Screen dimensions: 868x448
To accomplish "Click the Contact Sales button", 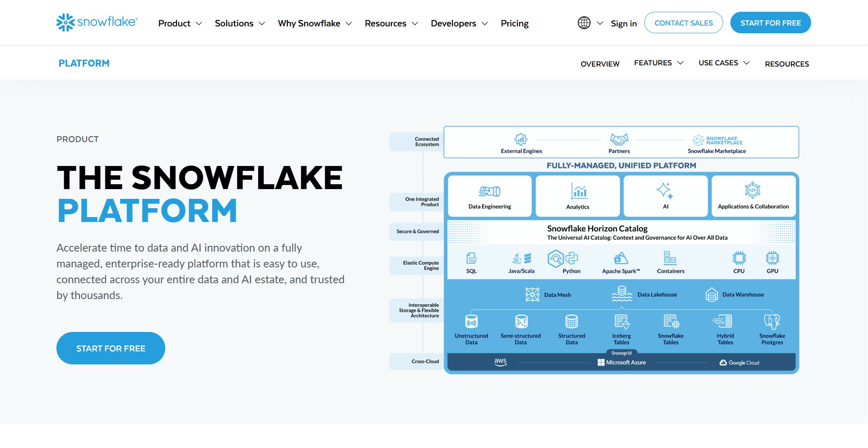I will (x=683, y=23).
